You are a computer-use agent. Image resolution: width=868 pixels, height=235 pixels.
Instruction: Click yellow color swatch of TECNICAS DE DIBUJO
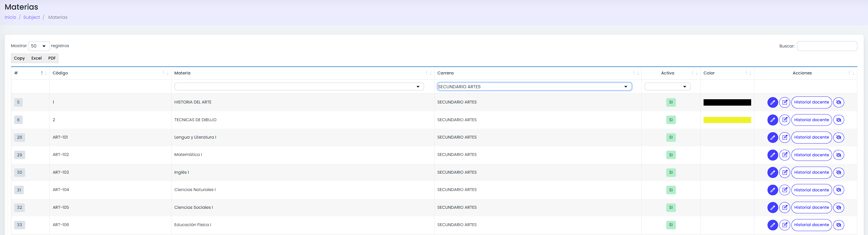click(x=727, y=120)
